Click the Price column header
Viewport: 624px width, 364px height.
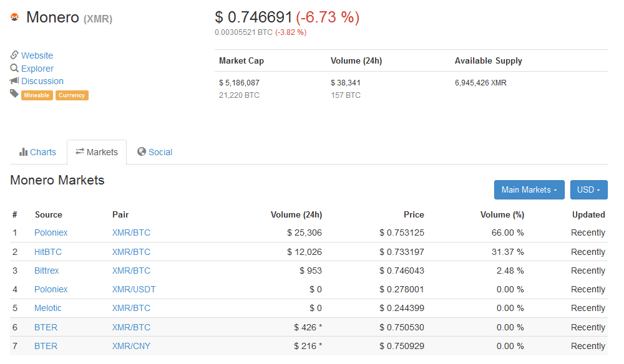click(x=414, y=214)
